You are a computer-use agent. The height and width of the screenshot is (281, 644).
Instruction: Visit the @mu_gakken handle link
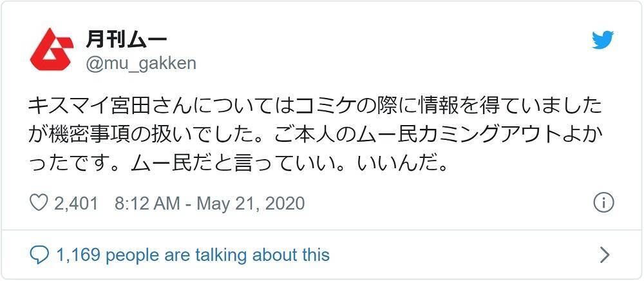pyautogui.click(x=140, y=63)
